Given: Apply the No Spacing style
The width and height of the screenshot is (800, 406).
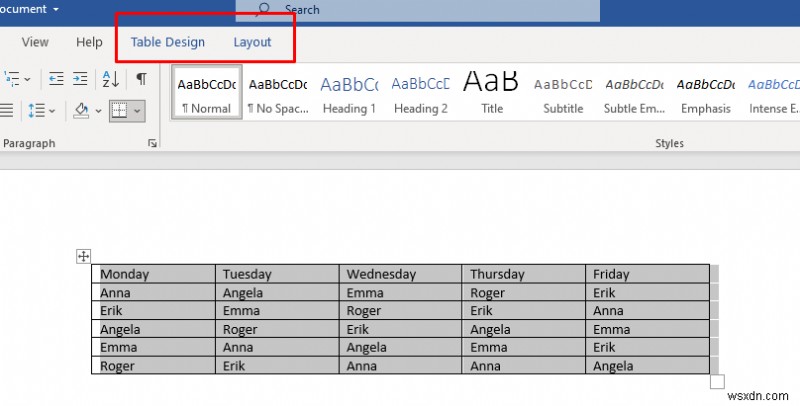Looking at the screenshot, I should point(278,93).
